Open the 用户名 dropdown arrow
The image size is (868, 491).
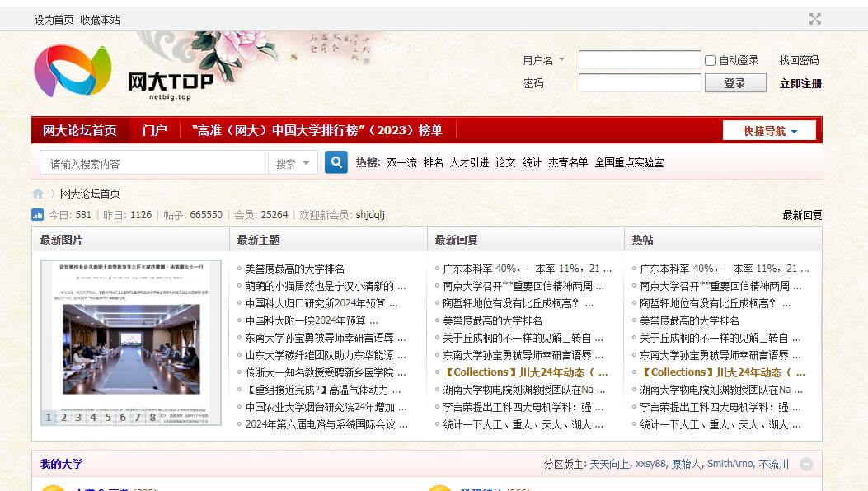pyautogui.click(x=562, y=59)
